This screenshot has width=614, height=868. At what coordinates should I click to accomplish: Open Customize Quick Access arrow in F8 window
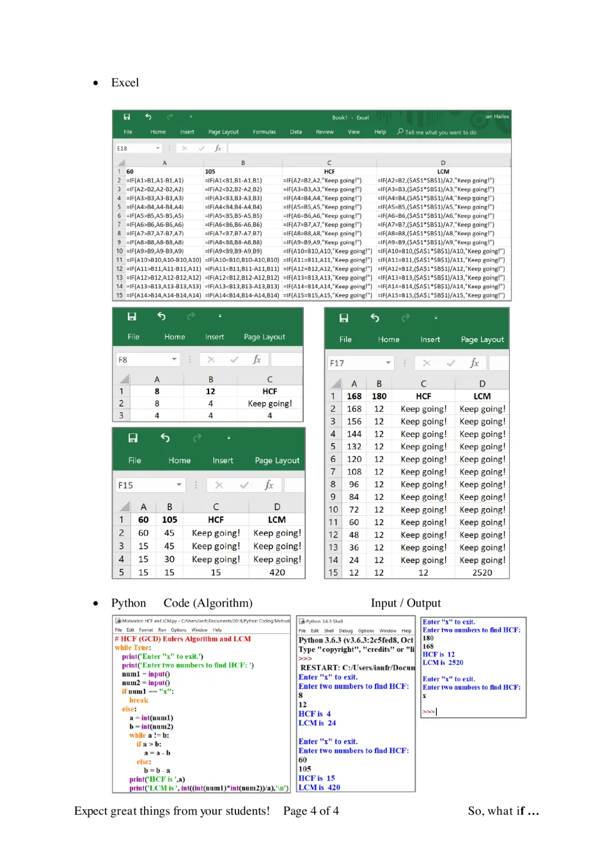click(x=219, y=316)
